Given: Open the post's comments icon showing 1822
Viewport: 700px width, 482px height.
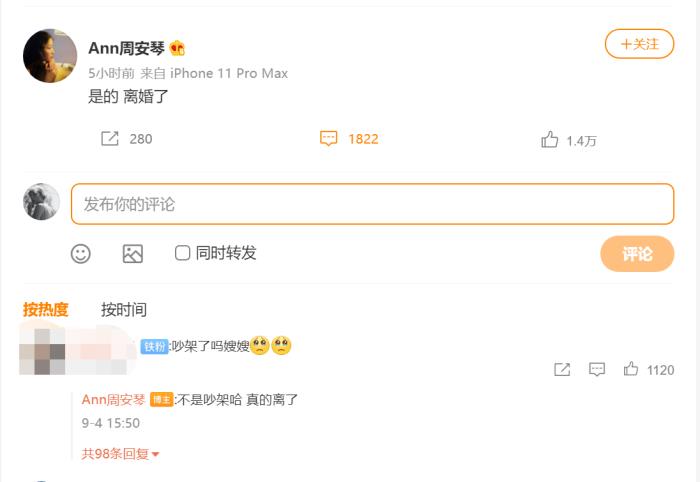Looking at the screenshot, I should 328,139.
